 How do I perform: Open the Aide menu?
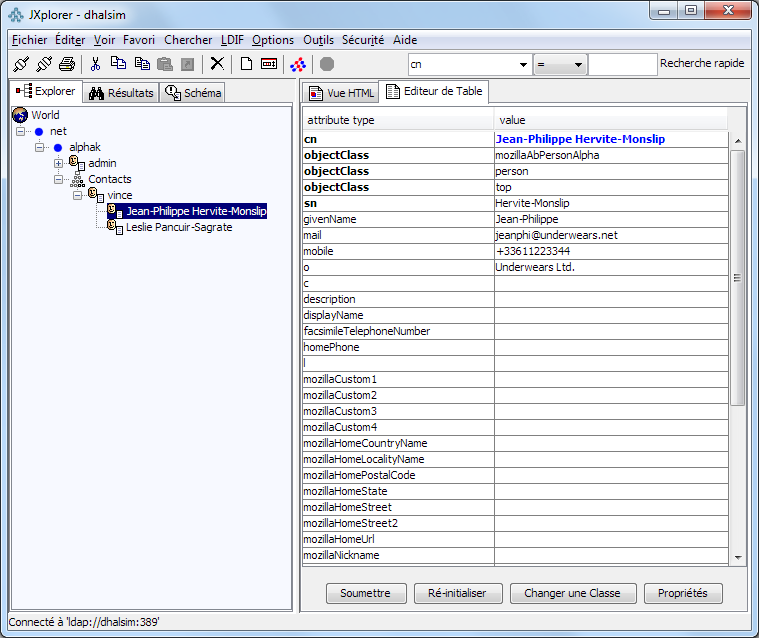405,40
